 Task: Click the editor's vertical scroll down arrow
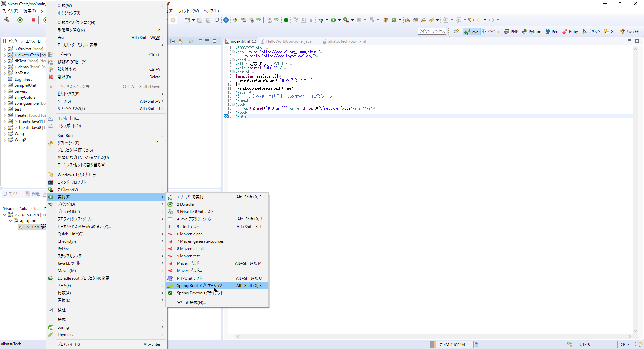pos(635,331)
